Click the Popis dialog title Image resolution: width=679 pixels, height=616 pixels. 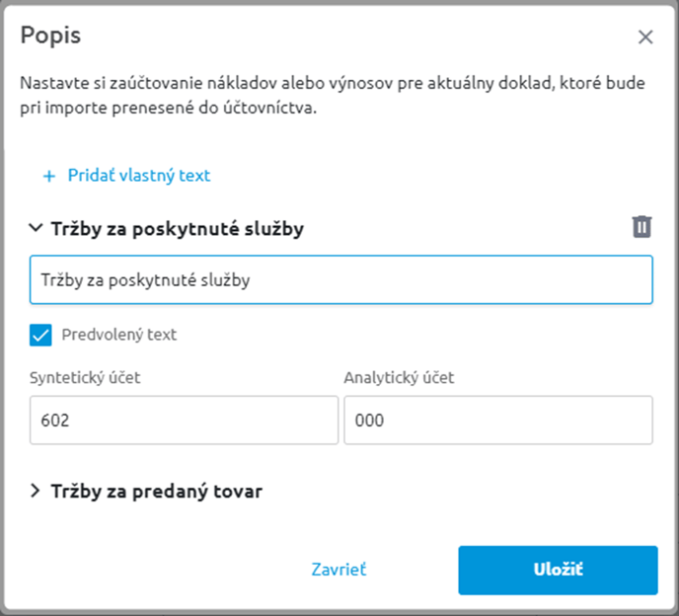50,36
